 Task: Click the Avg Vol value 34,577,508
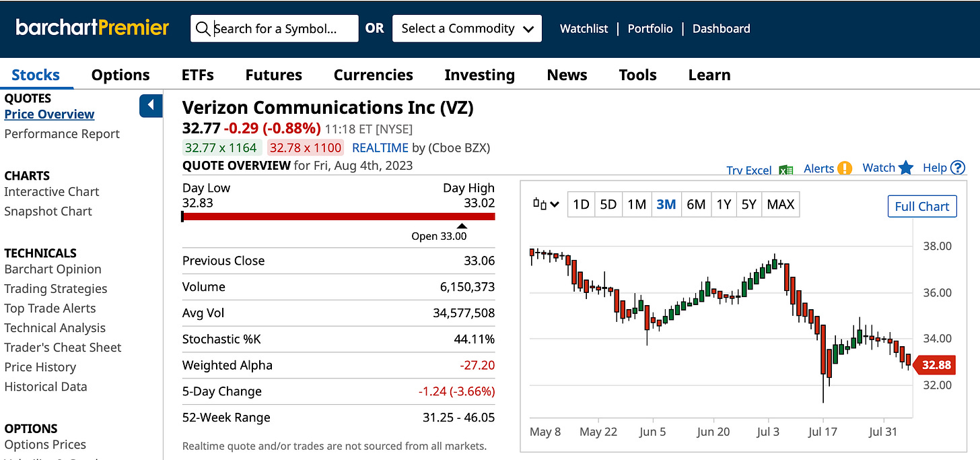coord(464,313)
